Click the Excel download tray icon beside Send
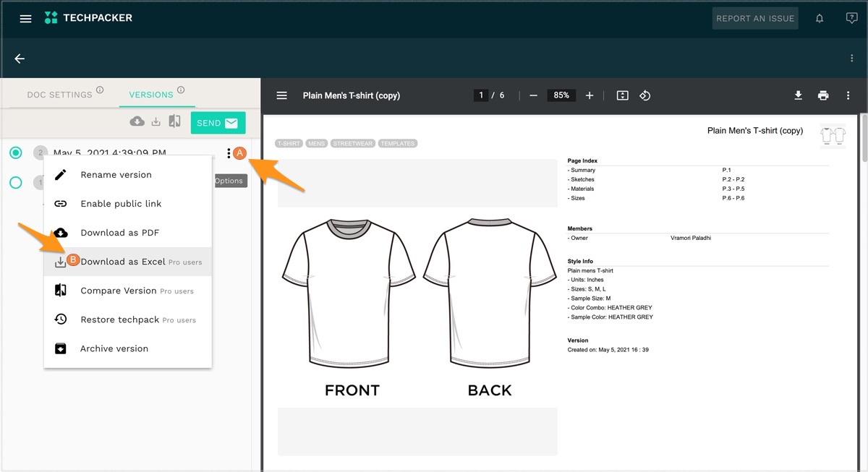Viewport: 868px width, 472px height. (156, 122)
